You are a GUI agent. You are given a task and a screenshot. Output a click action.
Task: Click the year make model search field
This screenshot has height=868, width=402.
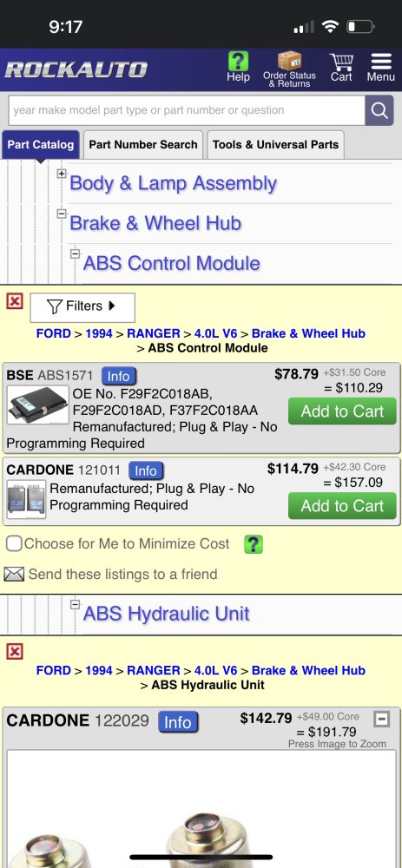coord(187,110)
